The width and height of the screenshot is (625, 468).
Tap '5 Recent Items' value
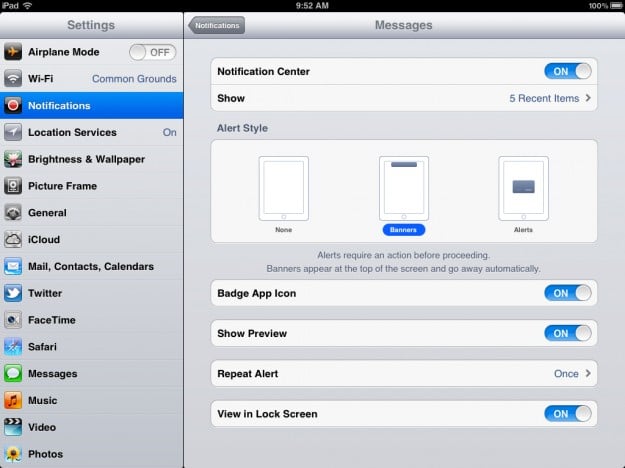pos(544,98)
